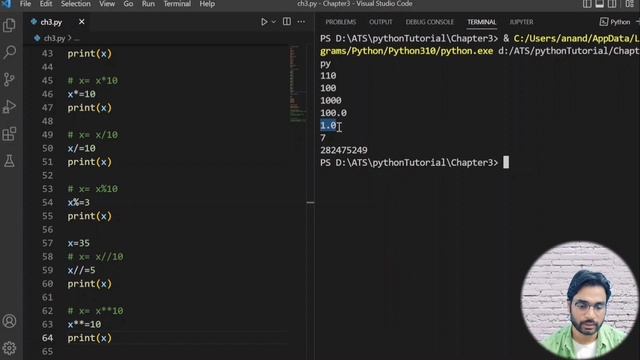Open the Source Control view
This screenshot has height=360, width=640.
coord(9,79)
